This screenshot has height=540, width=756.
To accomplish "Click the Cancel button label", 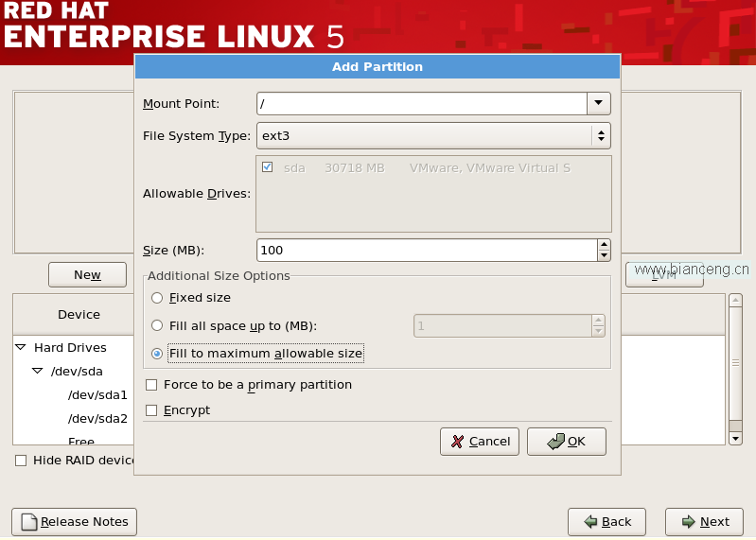I will pos(489,442).
